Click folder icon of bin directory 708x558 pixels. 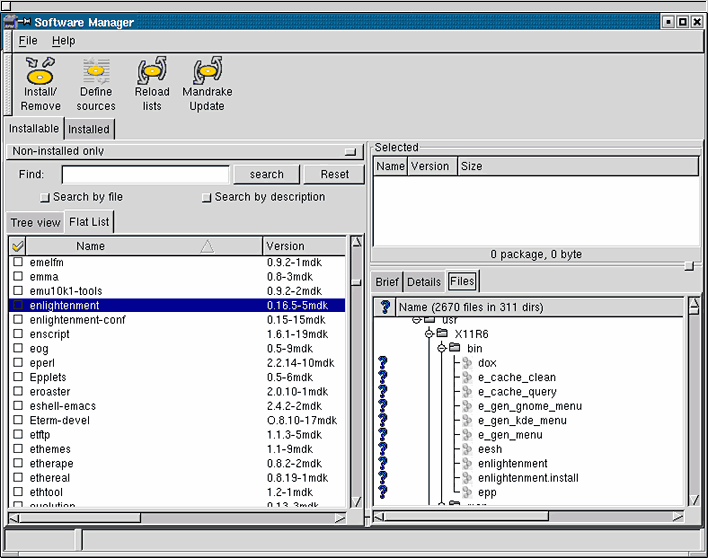point(455,348)
